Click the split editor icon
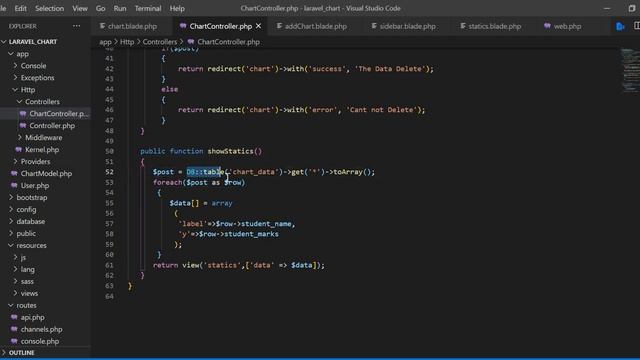This screenshot has height=360, width=640. click(x=637, y=26)
